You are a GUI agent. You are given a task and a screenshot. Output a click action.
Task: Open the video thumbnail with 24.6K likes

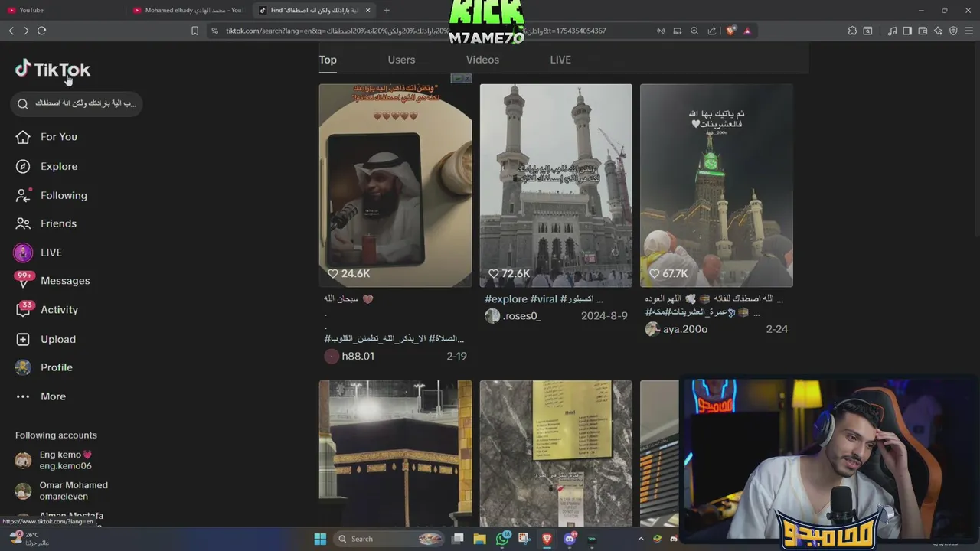(395, 185)
